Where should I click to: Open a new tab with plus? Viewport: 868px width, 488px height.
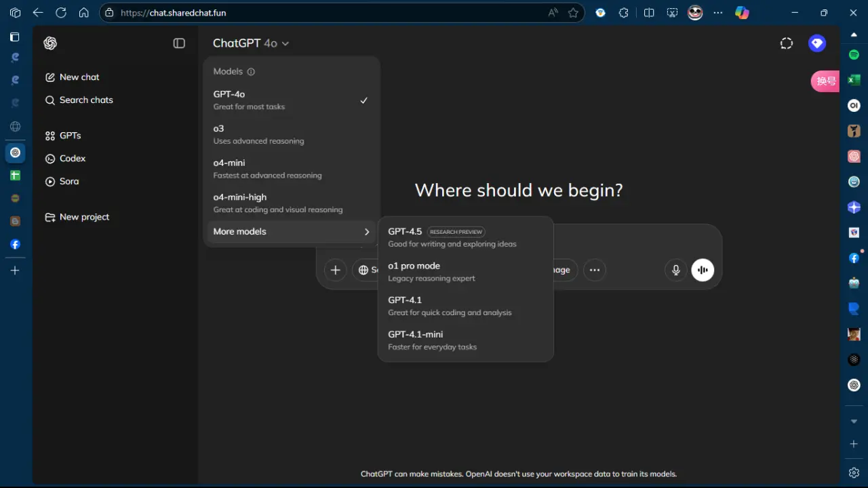coord(15,270)
